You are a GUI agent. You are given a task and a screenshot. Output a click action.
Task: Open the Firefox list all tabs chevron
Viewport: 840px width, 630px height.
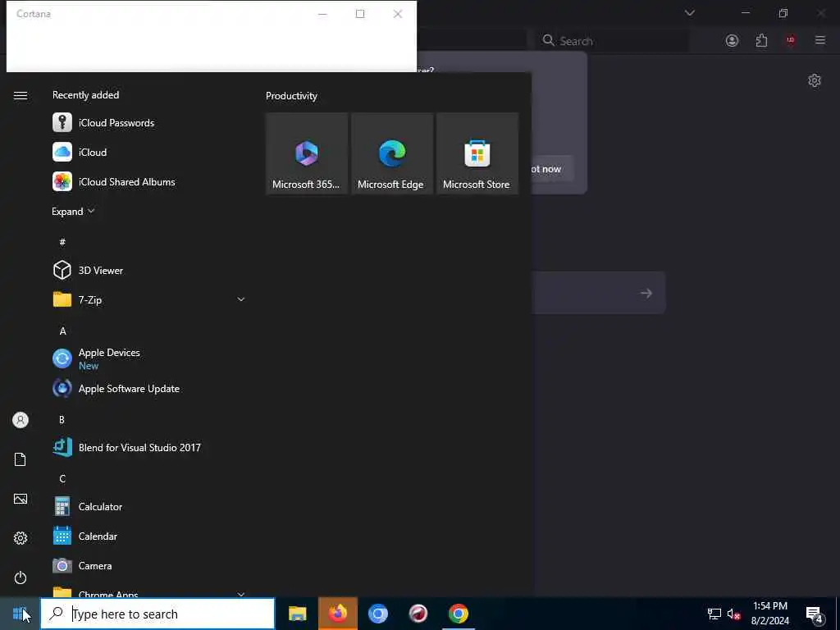click(x=689, y=13)
